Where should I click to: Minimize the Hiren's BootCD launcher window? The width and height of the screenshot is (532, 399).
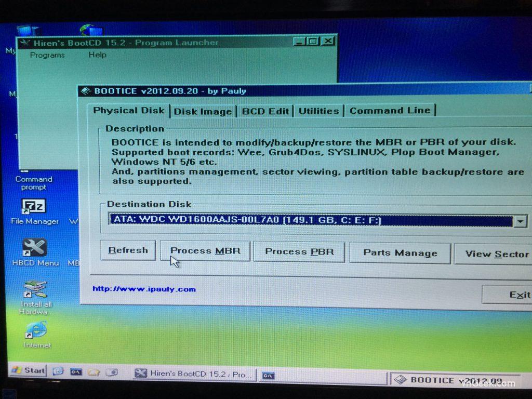[299, 42]
